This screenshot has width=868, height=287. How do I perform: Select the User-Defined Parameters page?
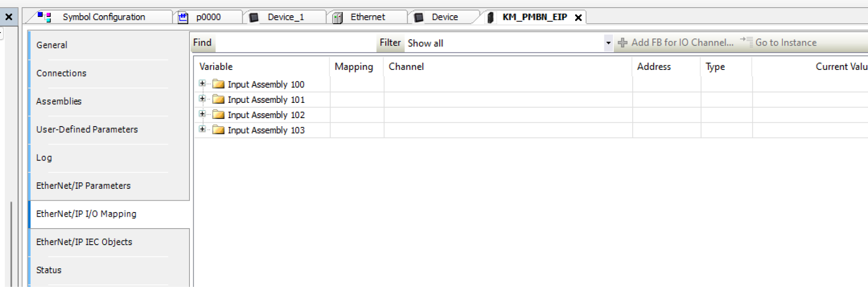(87, 129)
